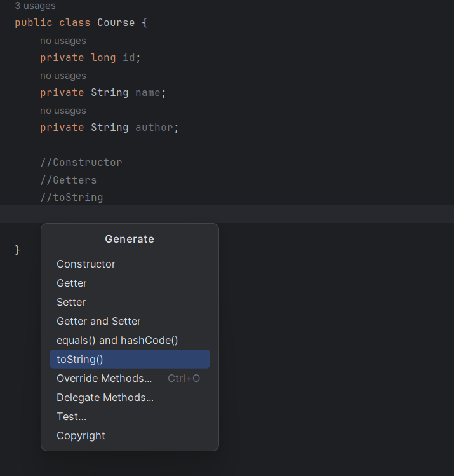Choose Test... from Generate menu
The width and height of the screenshot is (454, 476).
click(130, 416)
